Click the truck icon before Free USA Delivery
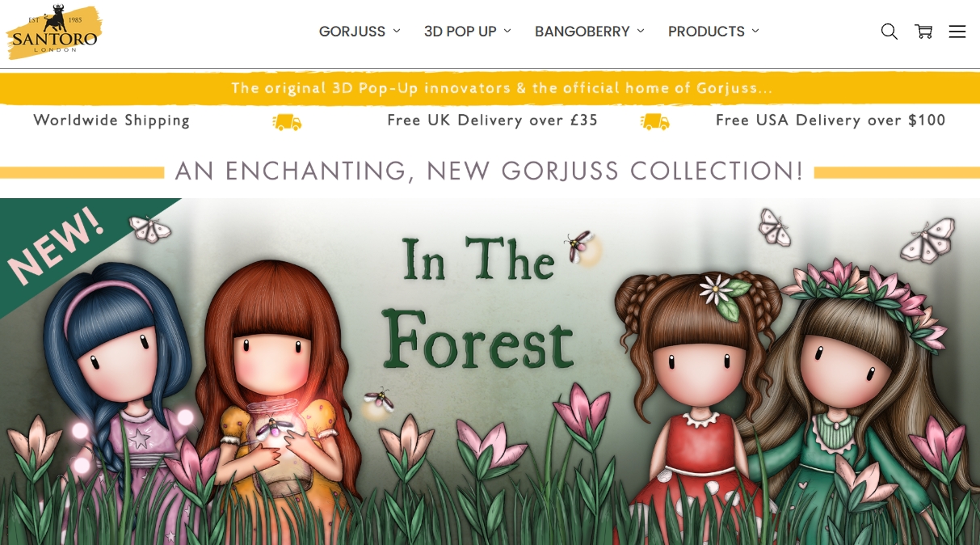The height and width of the screenshot is (545, 980). coord(654,121)
